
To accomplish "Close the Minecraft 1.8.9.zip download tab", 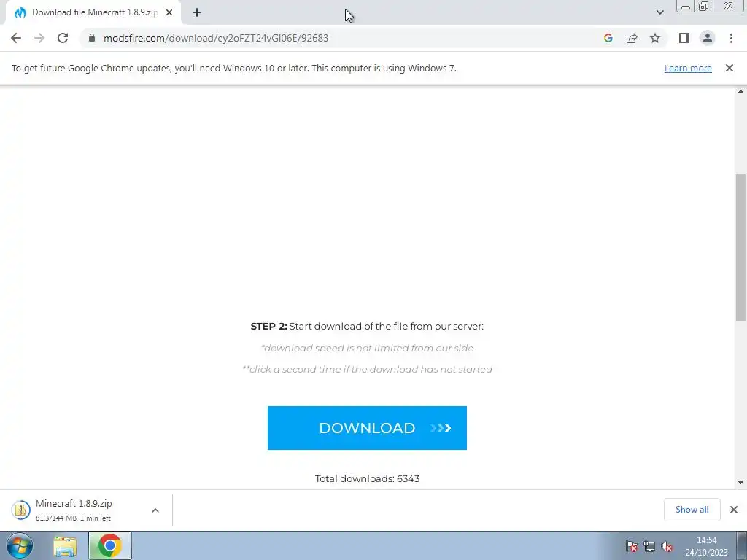I will pos(169,12).
